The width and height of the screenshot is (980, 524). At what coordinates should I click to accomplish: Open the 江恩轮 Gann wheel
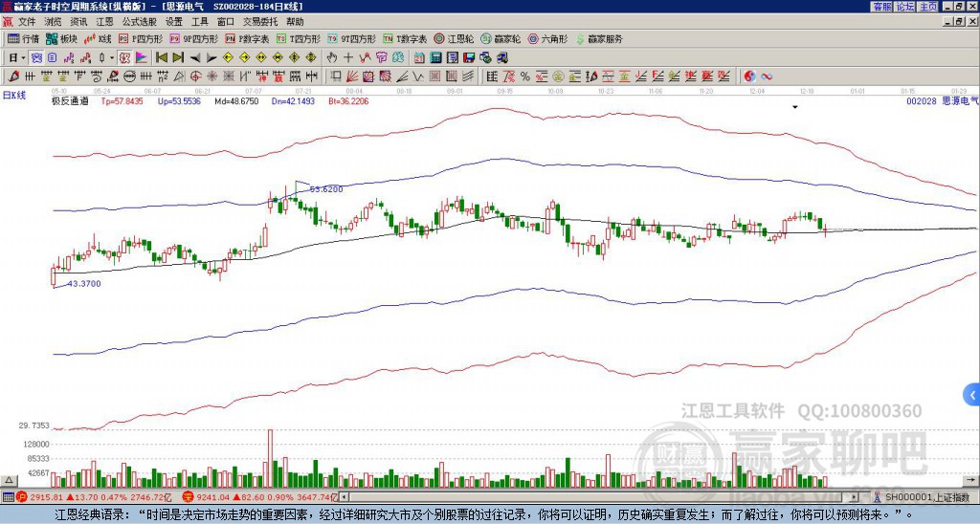[454, 38]
